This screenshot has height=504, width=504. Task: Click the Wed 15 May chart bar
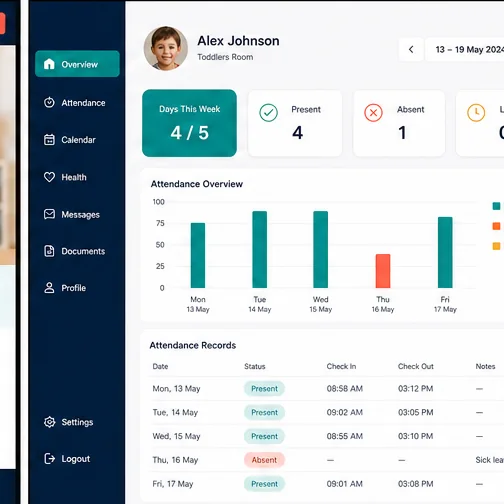click(x=321, y=249)
